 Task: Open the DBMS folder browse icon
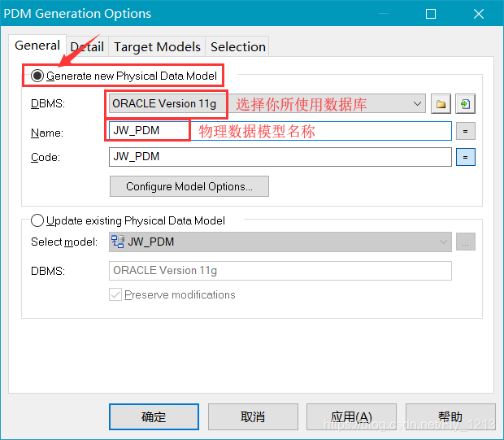click(x=441, y=104)
